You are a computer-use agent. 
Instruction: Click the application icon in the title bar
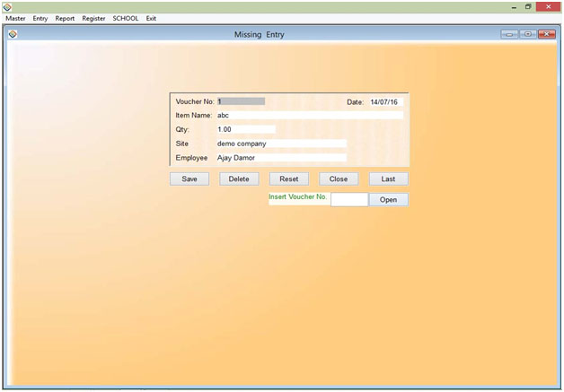(x=7, y=6)
